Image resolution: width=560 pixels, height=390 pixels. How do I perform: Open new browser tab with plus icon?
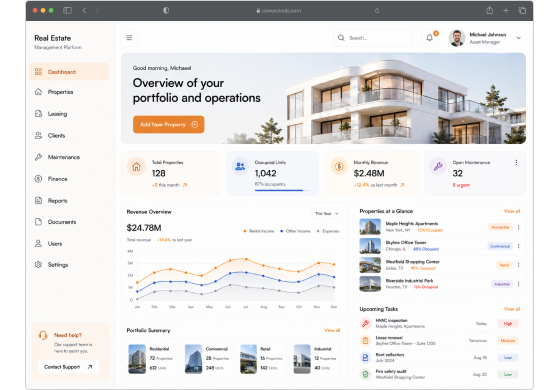(506, 10)
